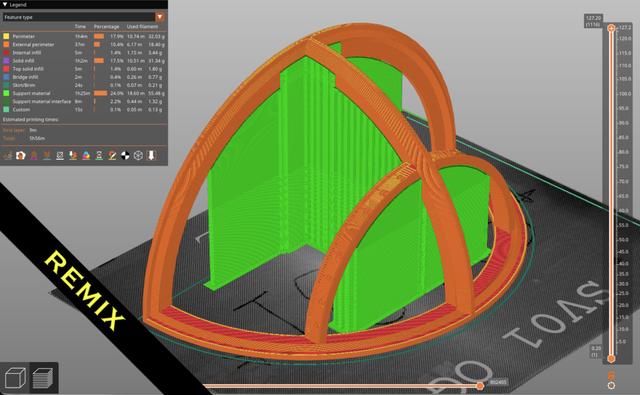Select lower thumb of vertical layer slider
This screenshot has width=640, height=395.
coord(611,359)
